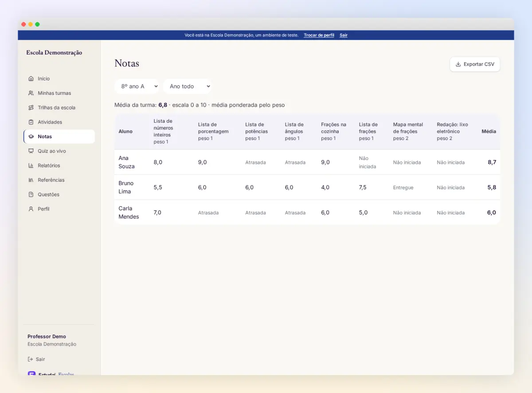
Task: Click the Trilhas da escola route icon
Action: pos(31,108)
